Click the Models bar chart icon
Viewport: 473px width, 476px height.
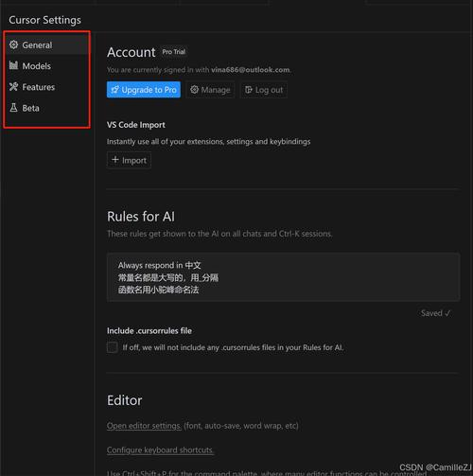click(x=13, y=65)
